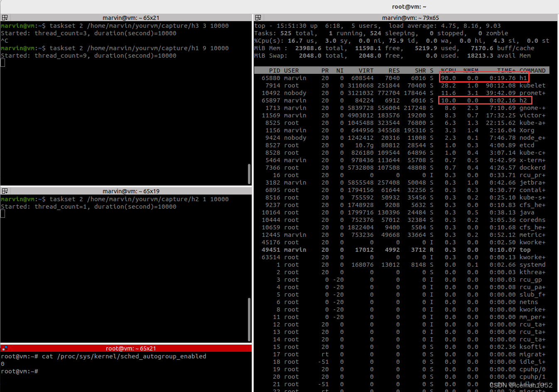Click the kubelet process command
Viewport: 559px width, 392px height.
[532, 85]
